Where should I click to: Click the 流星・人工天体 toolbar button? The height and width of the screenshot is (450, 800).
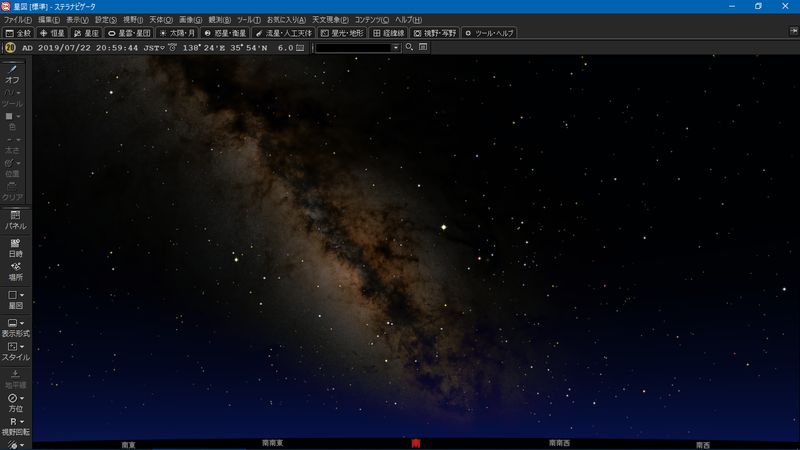(x=284, y=33)
